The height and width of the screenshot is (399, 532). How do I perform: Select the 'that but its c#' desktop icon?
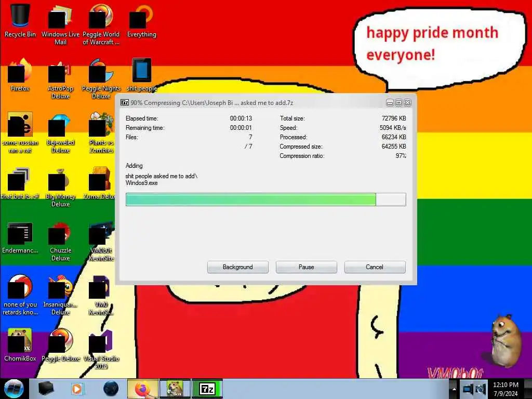tap(20, 183)
